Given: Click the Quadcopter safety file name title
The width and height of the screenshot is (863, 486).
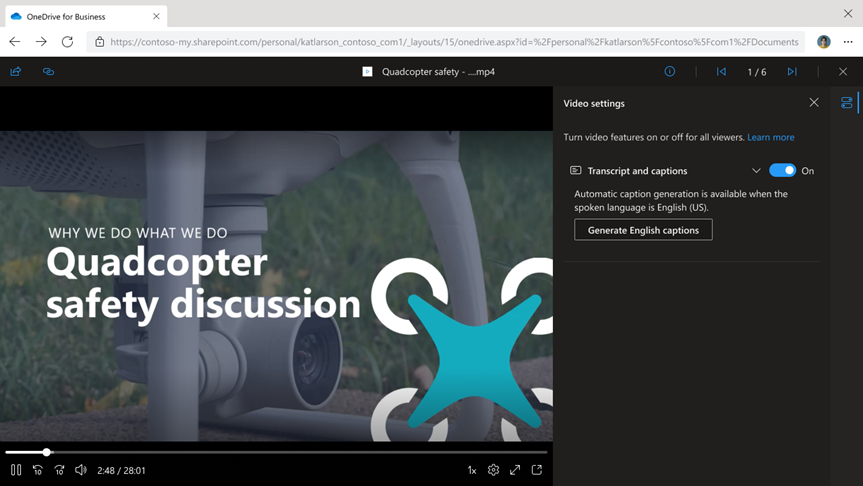Looking at the screenshot, I should coord(438,72).
